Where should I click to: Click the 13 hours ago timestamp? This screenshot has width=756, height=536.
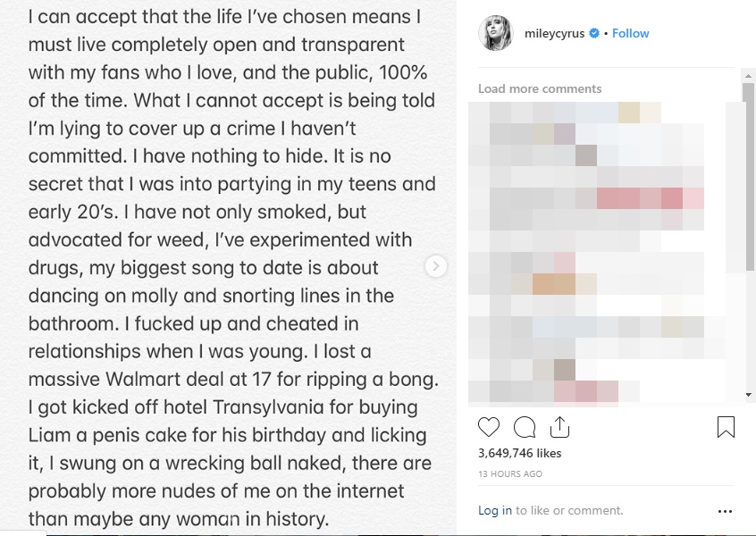coord(510,473)
